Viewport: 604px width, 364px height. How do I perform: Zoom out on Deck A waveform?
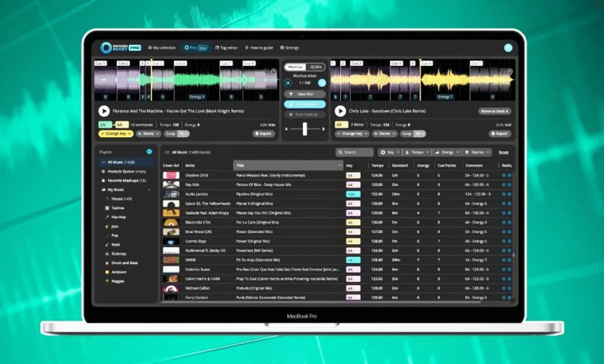point(266,71)
